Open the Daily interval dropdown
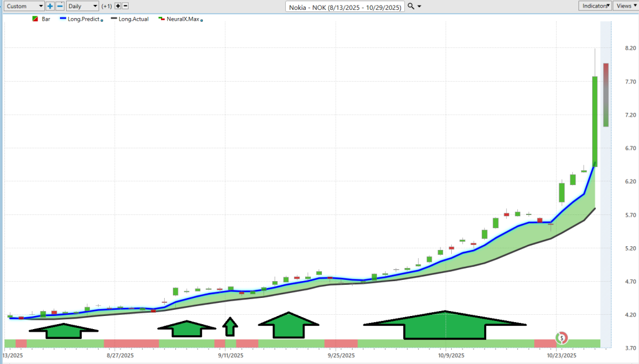 point(83,6)
